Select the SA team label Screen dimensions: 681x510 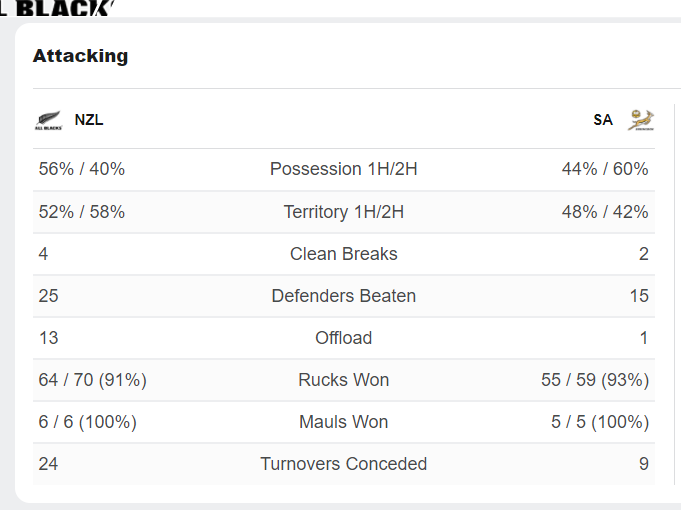tap(603, 120)
